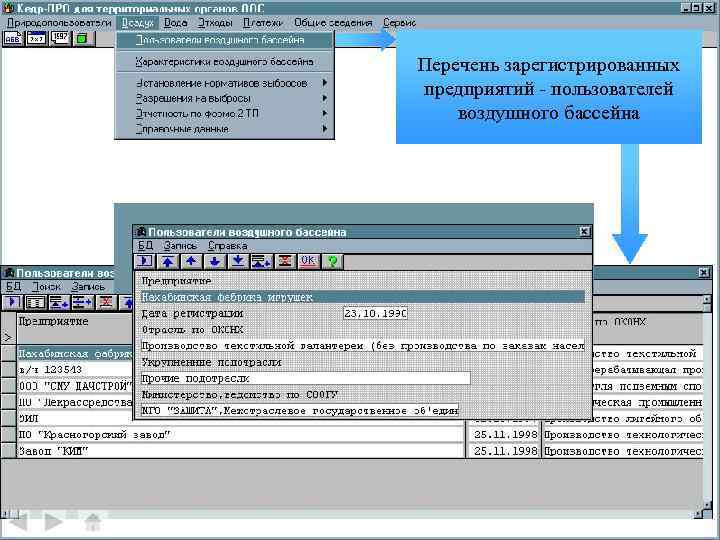Open Запись menu in front dialog
The image size is (720, 540).
pos(180,245)
